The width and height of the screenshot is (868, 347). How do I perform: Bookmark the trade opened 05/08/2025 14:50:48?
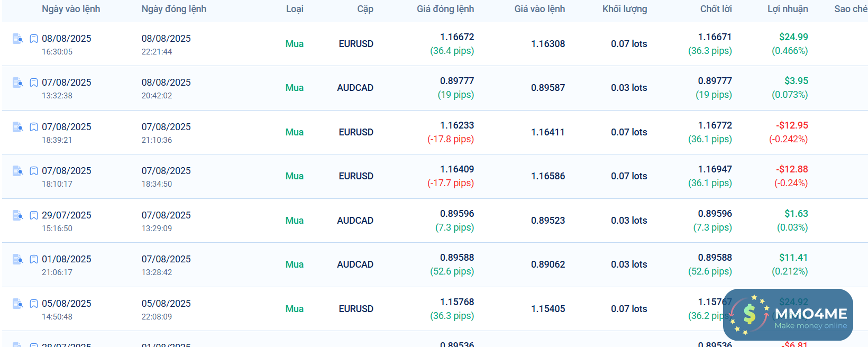34,304
